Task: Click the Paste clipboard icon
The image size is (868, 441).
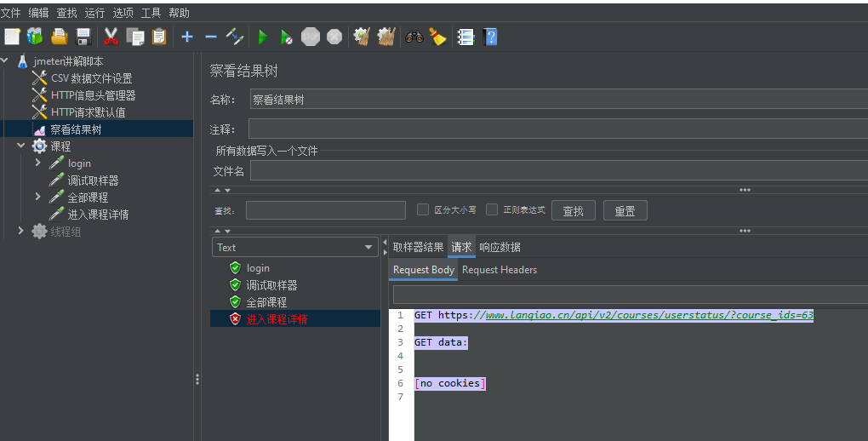Action: (x=159, y=37)
